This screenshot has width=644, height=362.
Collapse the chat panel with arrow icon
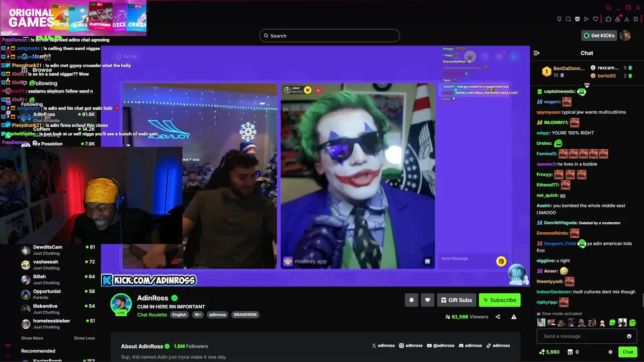pos(536,53)
